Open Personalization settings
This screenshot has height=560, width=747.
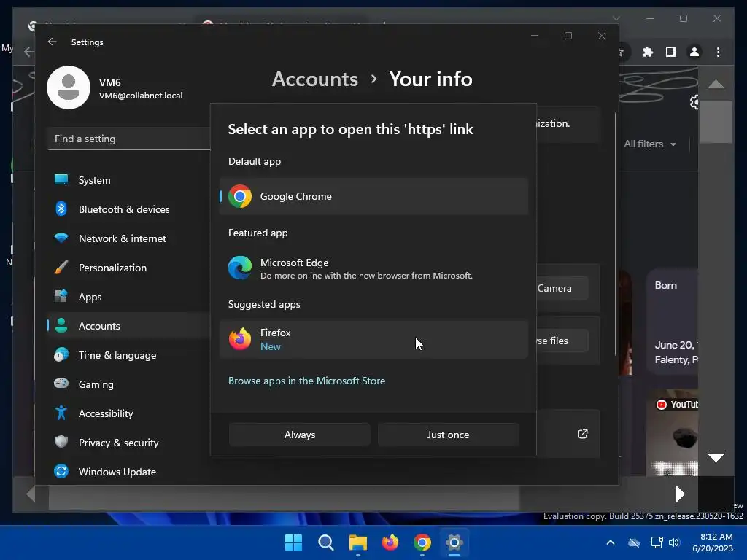tap(128, 268)
